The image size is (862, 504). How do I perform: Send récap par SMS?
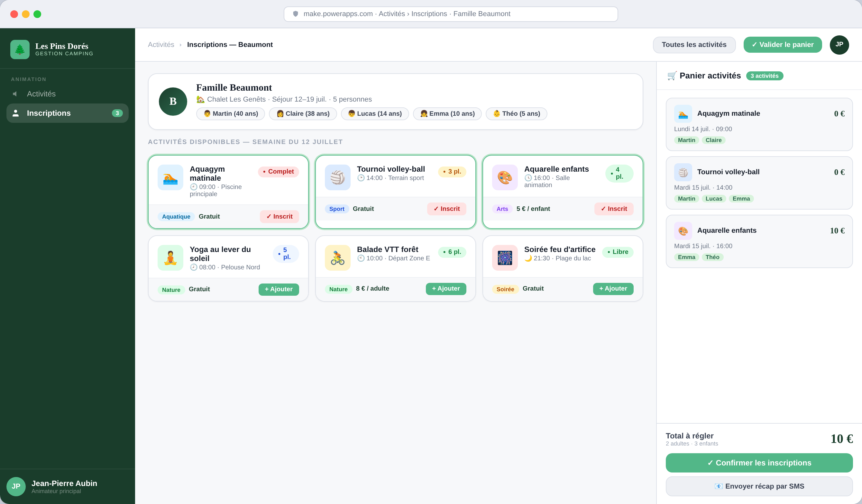click(x=759, y=486)
